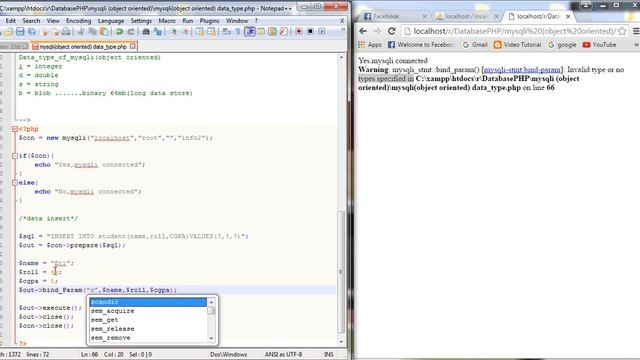Collapse the <?php fold marker
Viewport: 640px width, 360px height.
pos(15,129)
